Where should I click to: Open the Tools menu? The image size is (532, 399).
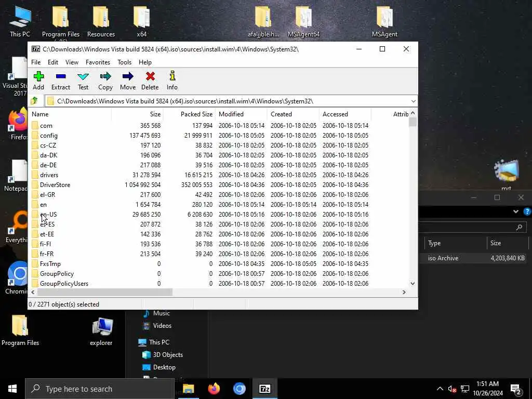[x=124, y=62]
